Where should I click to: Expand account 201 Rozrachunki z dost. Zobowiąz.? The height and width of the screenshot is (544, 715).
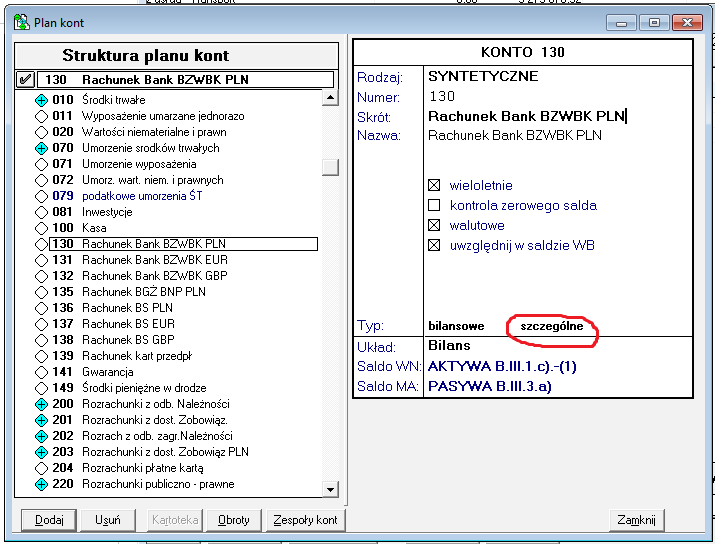[41, 420]
